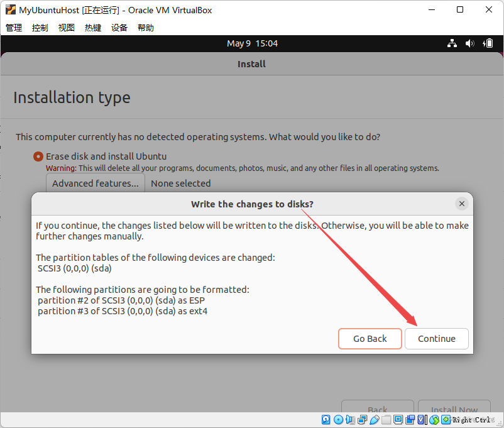The image size is (504, 428).
Task: Click the SCSI3 (0,0,0) (sda) device line
Action: (x=75, y=268)
